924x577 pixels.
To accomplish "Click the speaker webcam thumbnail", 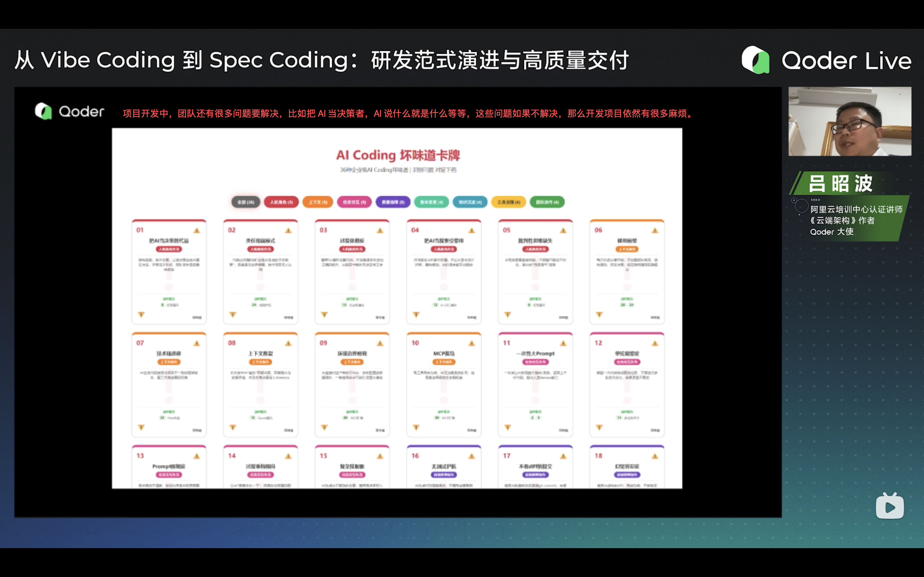I will coord(849,121).
